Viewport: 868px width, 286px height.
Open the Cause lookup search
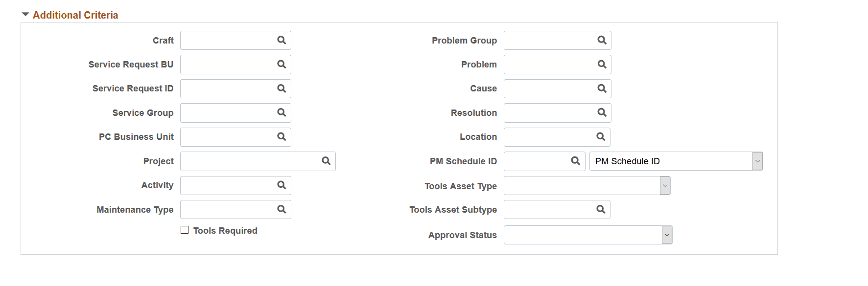pyautogui.click(x=601, y=88)
